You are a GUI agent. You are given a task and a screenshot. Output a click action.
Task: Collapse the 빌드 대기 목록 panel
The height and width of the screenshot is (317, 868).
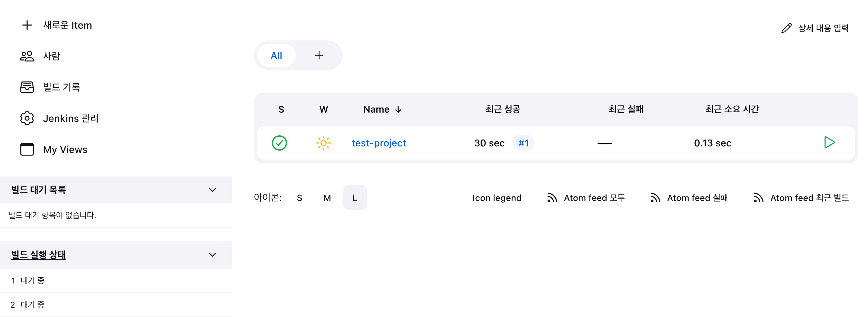(x=213, y=190)
